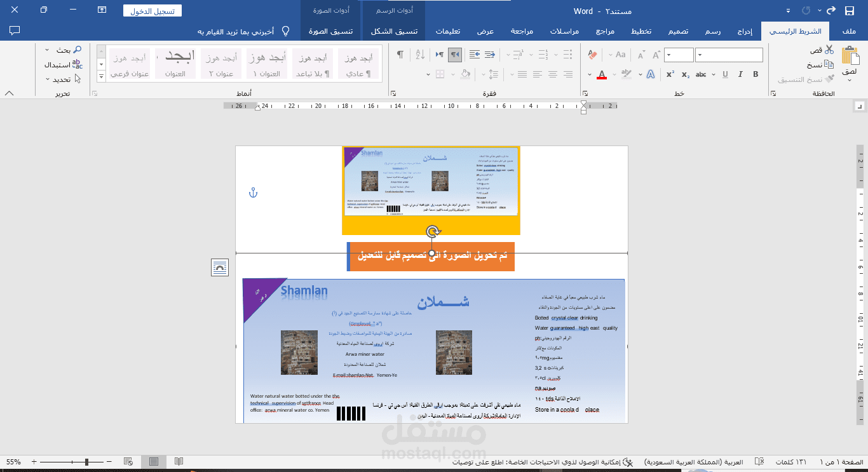Screen dimensions: 868x472
Task: Toggle Show/Hide paragraph marks (¶)
Action: point(400,55)
